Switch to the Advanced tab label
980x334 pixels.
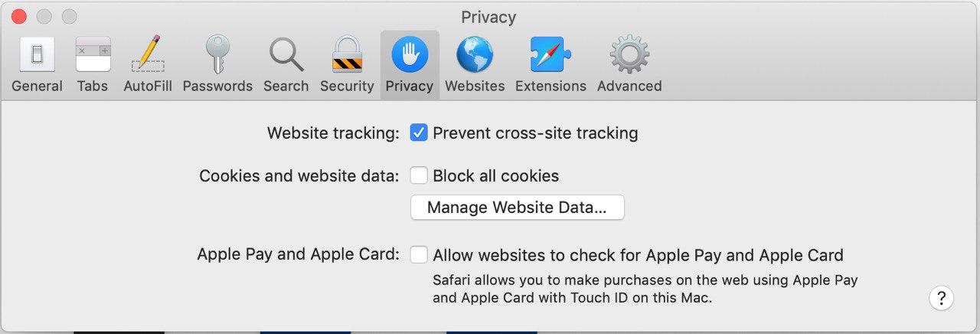629,86
